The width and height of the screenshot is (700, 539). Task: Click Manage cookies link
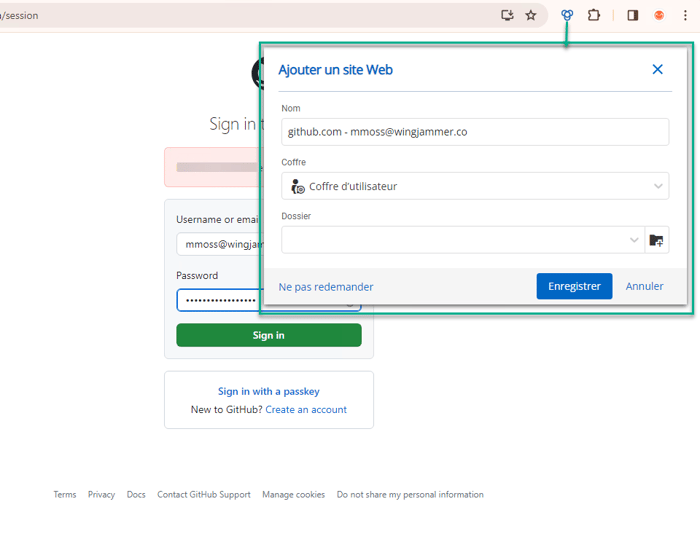(x=293, y=494)
